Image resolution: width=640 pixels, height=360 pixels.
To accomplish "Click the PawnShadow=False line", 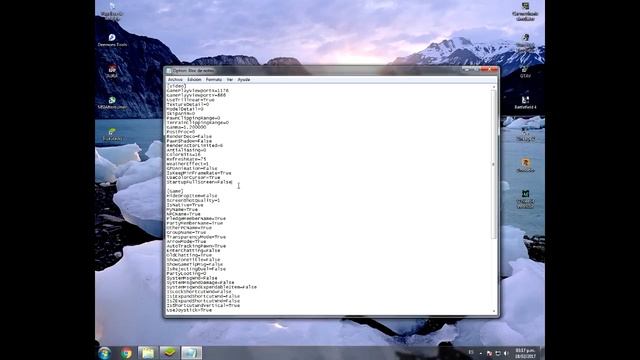I will (x=189, y=141).
